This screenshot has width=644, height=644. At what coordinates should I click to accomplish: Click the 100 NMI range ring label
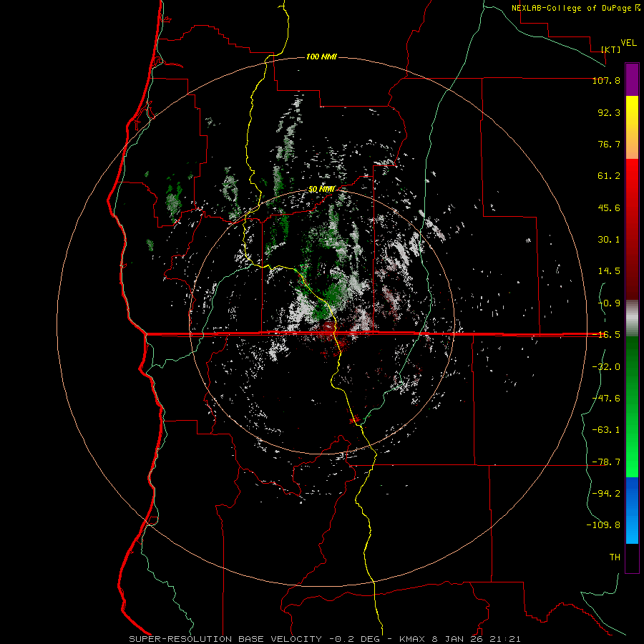(x=321, y=57)
